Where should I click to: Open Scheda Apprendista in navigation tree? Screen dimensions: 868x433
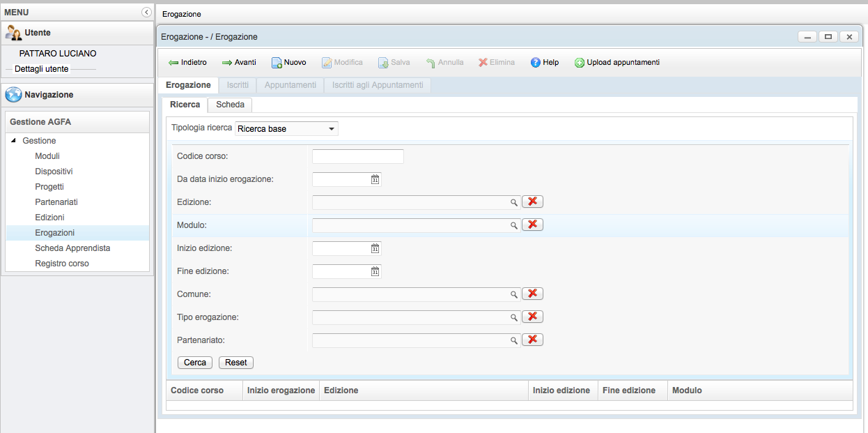[x=72, y=248]
